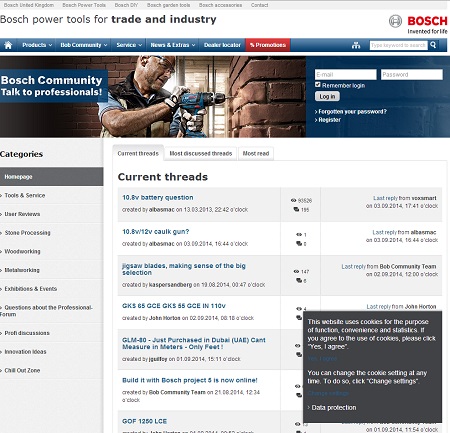Screen dimensions: 450x433
Task: Click replies icon for 10.8v battery question
Action: point(296,209)
